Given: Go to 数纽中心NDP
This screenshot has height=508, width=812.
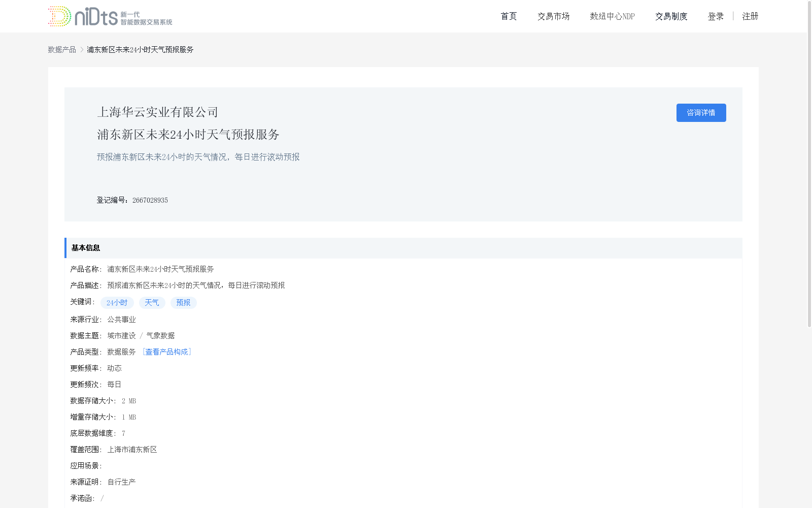Looking at the screenshot, I should coord(612,16).
